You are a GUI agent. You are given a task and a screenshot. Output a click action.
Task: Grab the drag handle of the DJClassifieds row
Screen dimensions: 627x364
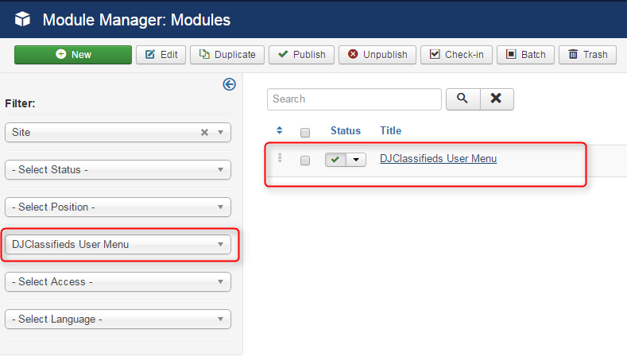tap(280, 158)
